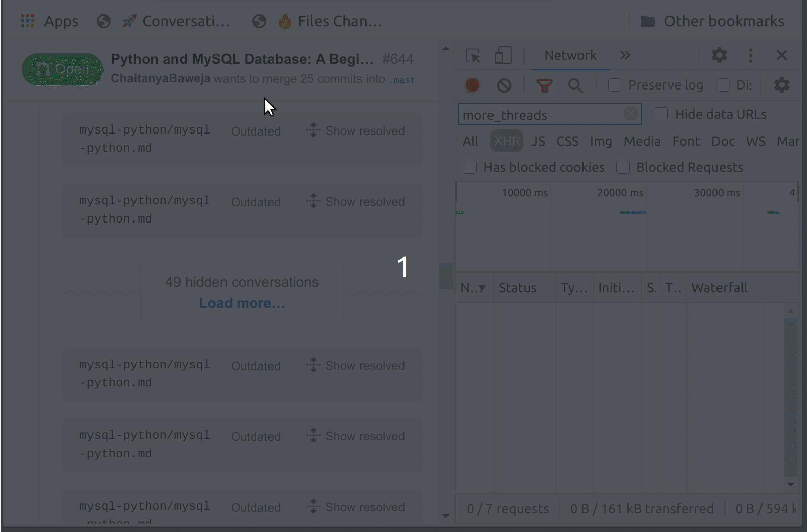Show resolved for first mysql-python thread
This screenshot has height=532, width=807.
tap(355, 130)
